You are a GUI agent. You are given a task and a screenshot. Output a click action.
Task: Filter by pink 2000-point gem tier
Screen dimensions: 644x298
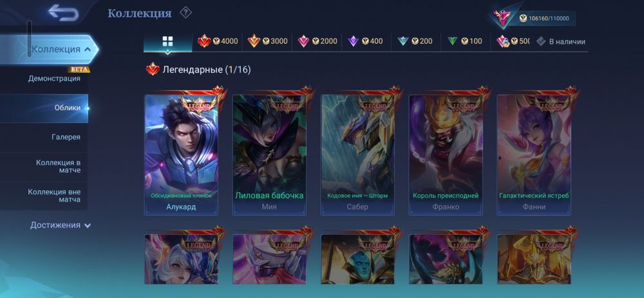pyautogui.click(x=317, y=41)
